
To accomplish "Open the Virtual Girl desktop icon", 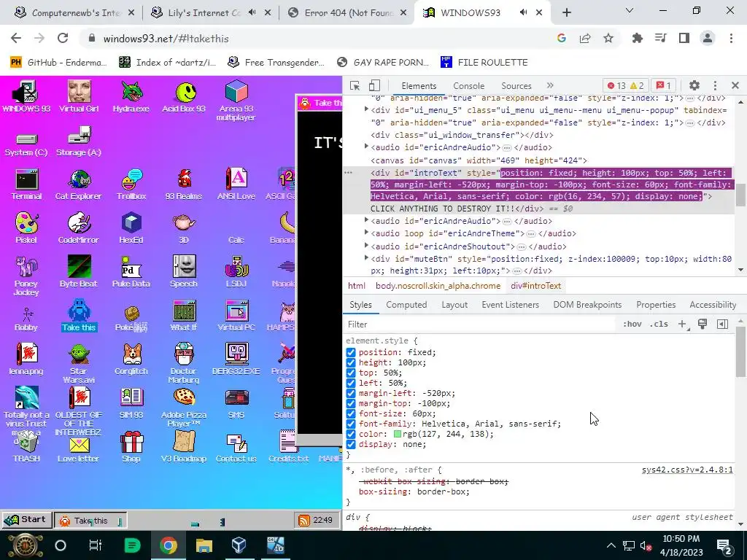I will point(79,96).
